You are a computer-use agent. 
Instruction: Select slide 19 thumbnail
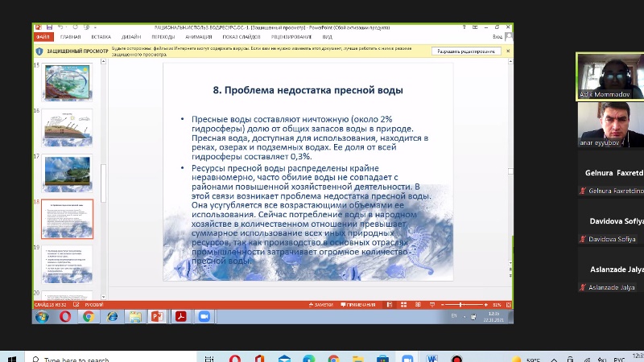68,265
